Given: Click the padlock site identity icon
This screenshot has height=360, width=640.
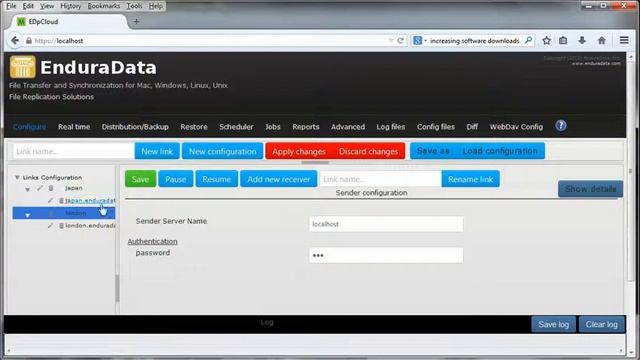Looking at the screenshot, I should pos(29,41).
